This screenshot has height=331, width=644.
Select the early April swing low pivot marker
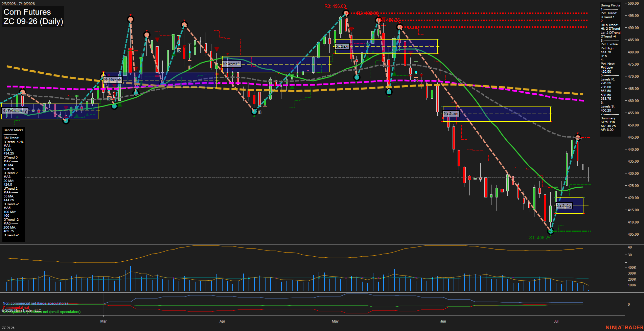[254, 112]
